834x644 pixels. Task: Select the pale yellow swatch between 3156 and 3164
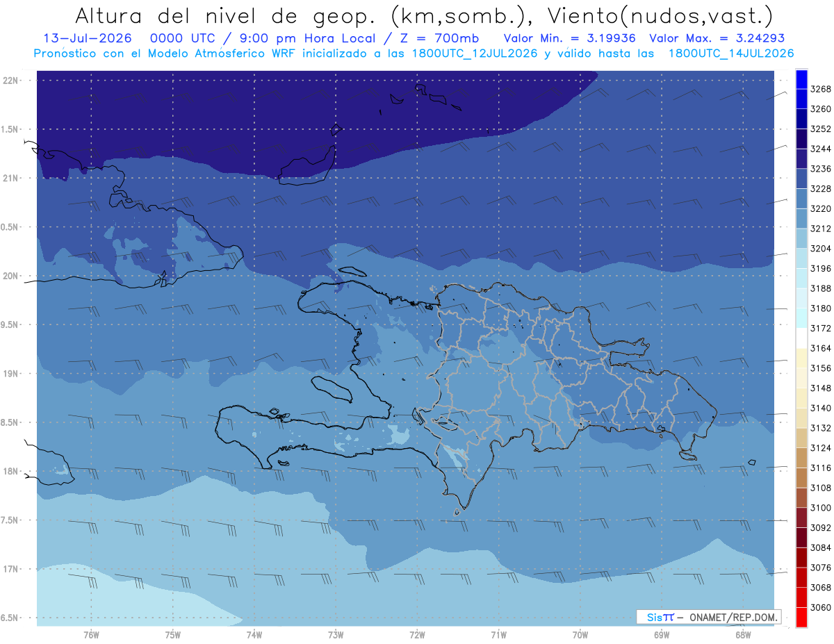[801, 358]
